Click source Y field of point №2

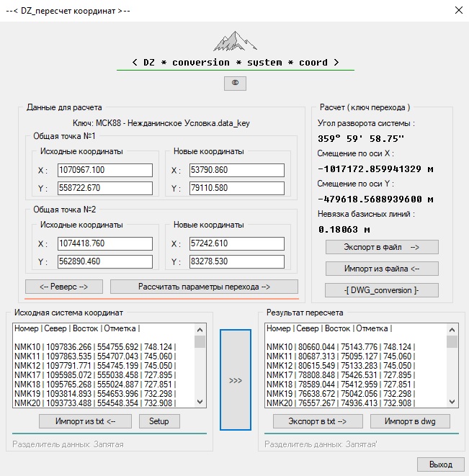tap(105, 262)
